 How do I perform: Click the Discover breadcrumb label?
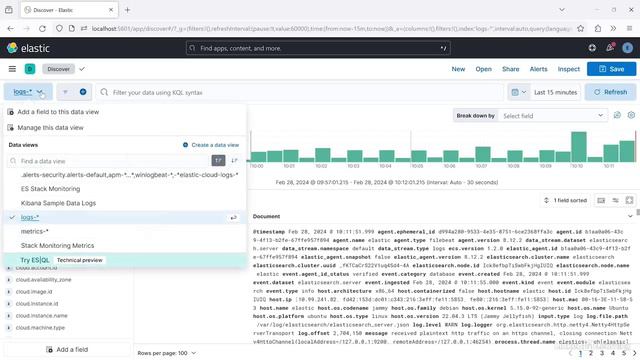point(58,69)
